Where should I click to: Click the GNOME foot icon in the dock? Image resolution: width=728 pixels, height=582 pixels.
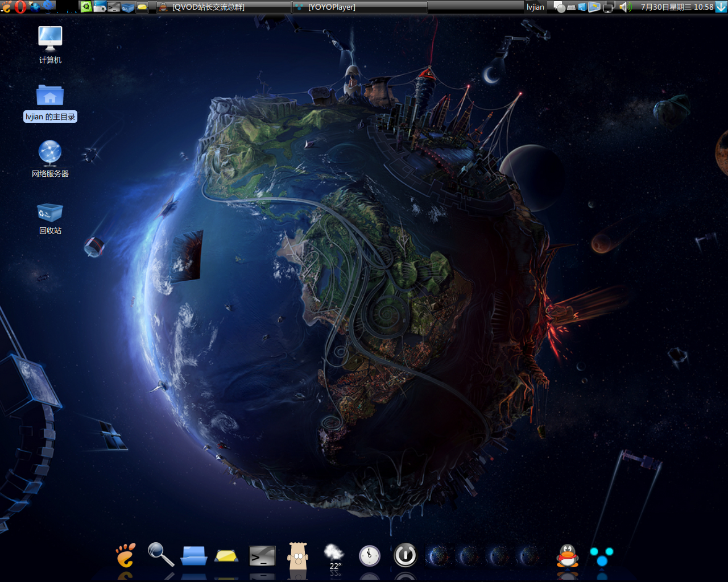(x=126, y=555)
